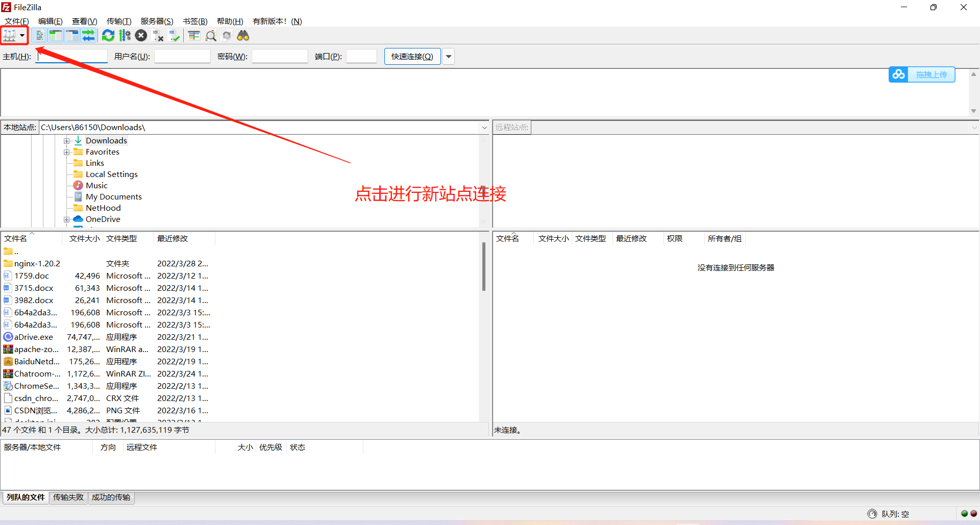The image size is (980, 525).
Task: Sort local files by 文件大小 column
Action: pyautogui.click(x=83, y=239)
